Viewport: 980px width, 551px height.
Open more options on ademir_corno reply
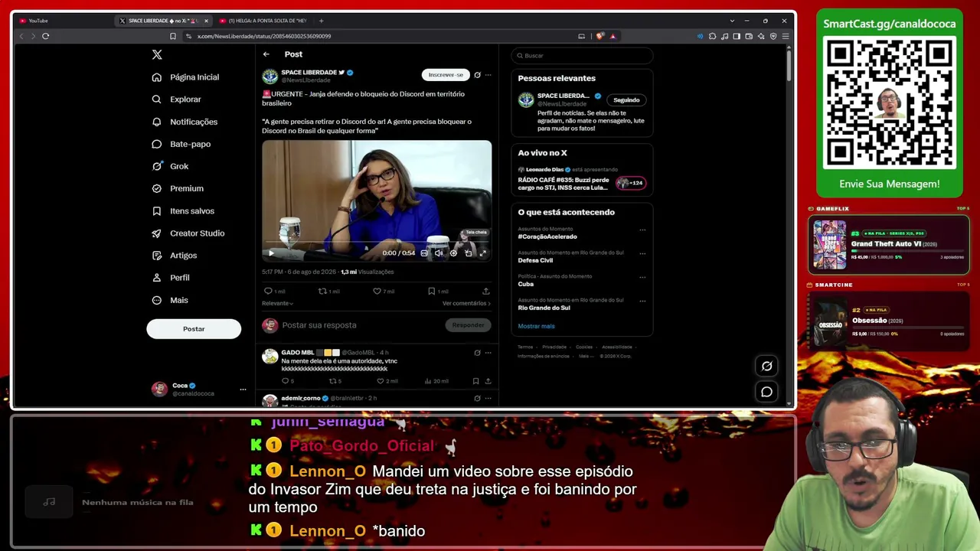coord(488,399)
